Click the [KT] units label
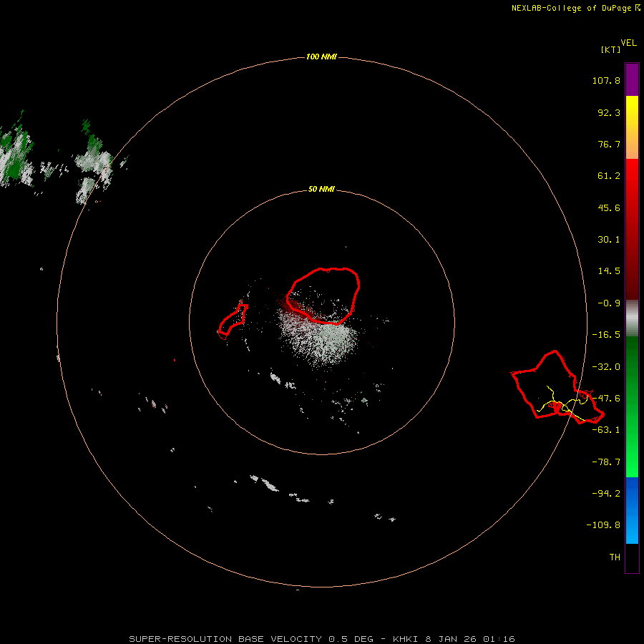Viewport: 644px width, 644px height. point(611,49)
